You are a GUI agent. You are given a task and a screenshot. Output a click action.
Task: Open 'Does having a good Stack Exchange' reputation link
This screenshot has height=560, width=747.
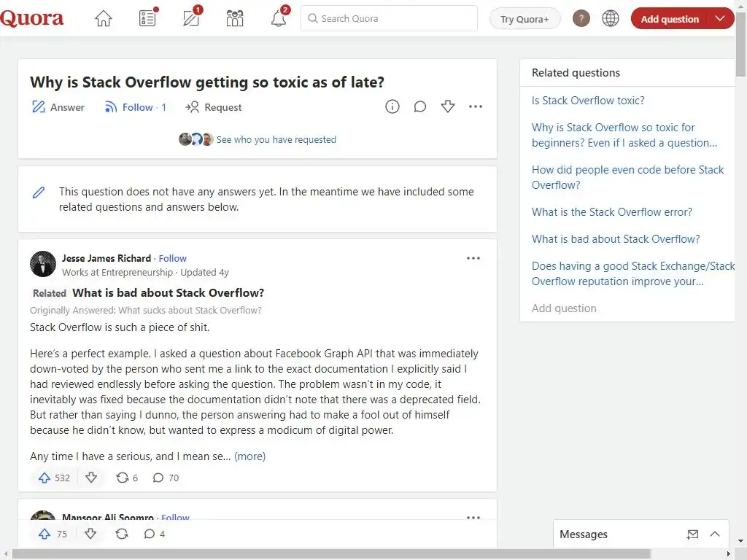coord(632,274)
